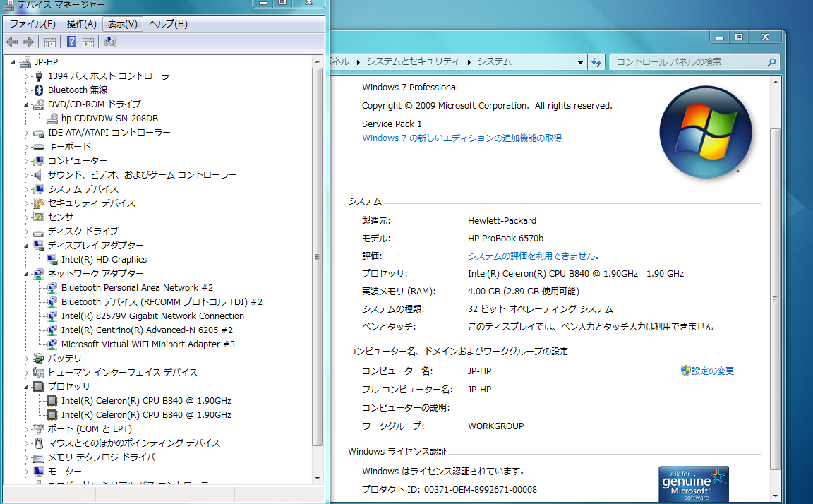
Task: Click the ヒューマン インターフェイス デバイス icon
Action: point(38,372)
